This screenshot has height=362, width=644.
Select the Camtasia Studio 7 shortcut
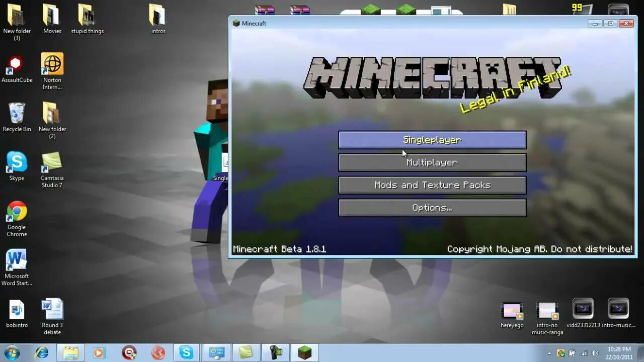[52, 170]
